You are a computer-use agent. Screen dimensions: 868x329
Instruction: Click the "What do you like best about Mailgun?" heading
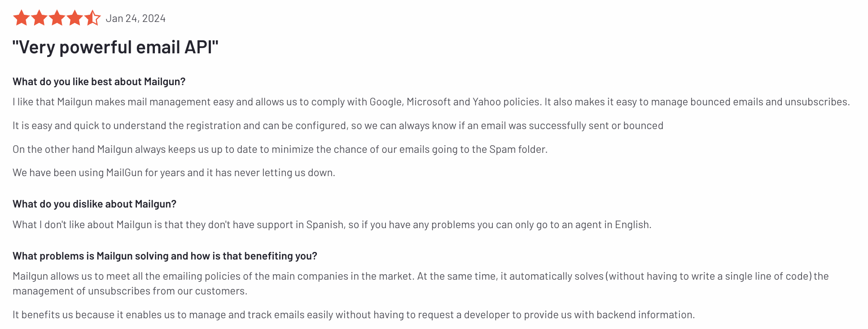pos(99,82)
